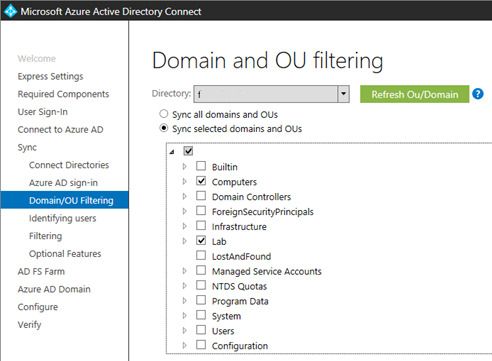The height and width of the screenshot is (361, 492).
Task: Open the Filtering step in sidebar
Action: [45, 236]
